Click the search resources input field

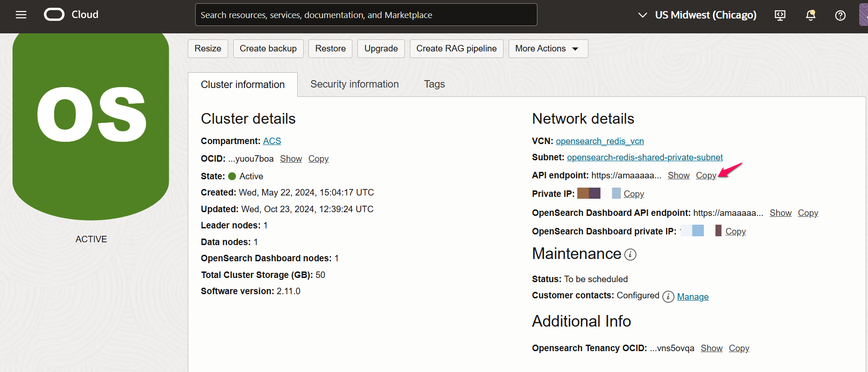366,15
